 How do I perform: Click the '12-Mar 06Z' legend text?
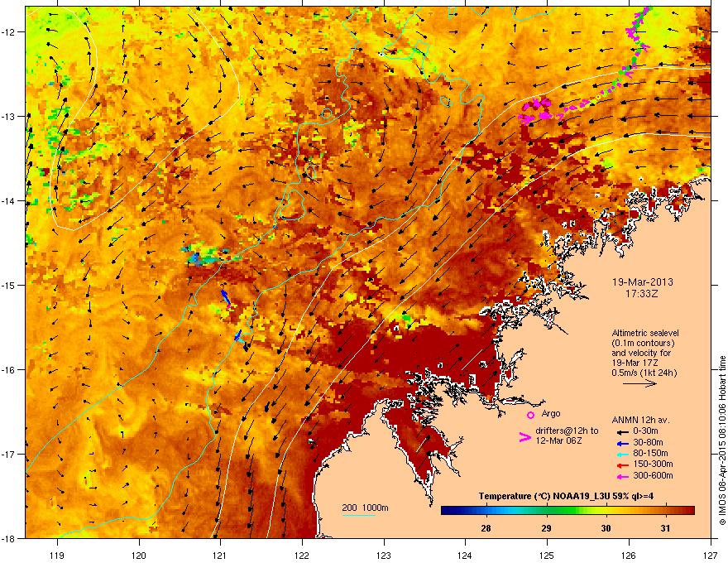pyautogui.click(x=558, y=440)
